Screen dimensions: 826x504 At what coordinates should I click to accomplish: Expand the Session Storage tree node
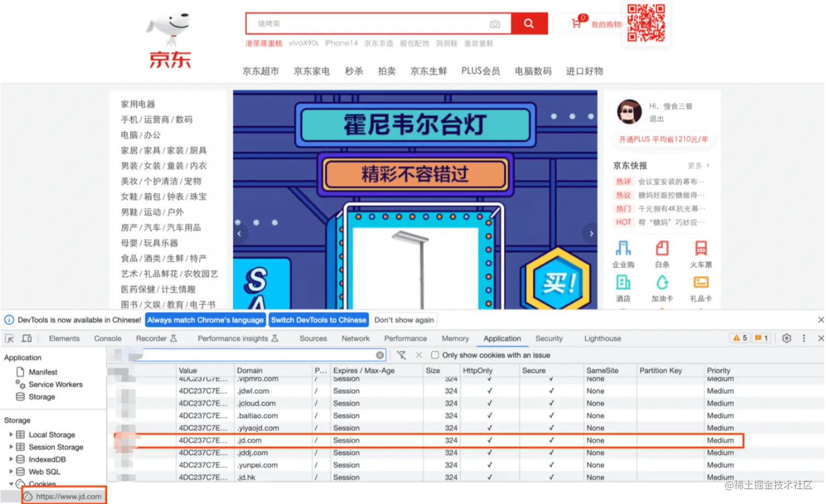pos(11,447)
